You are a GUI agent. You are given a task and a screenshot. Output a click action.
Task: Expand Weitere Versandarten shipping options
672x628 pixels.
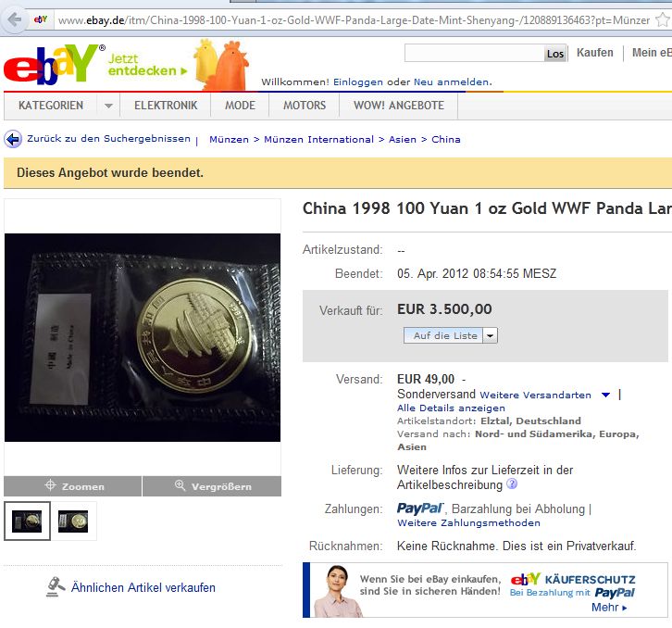pos(605,396)
